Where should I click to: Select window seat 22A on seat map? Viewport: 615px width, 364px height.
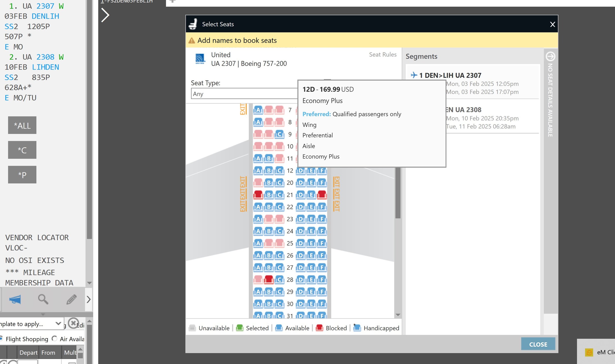coord(258,207)
